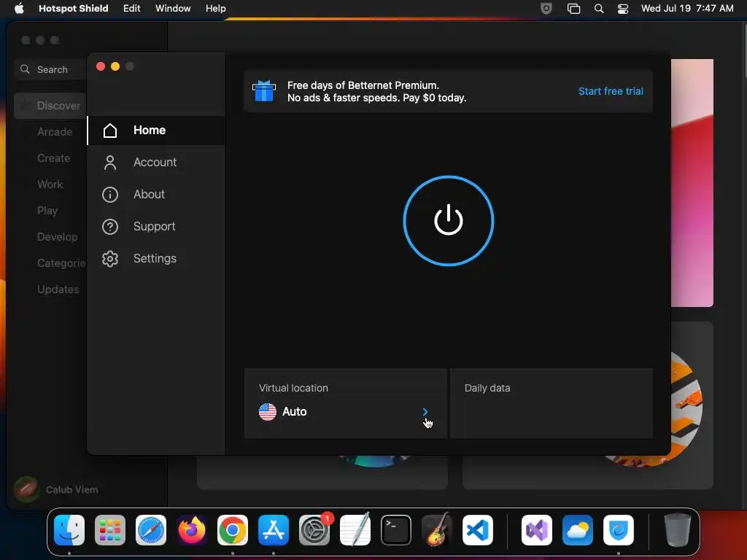
Task: Open the Support section
Action: point(156,226)
